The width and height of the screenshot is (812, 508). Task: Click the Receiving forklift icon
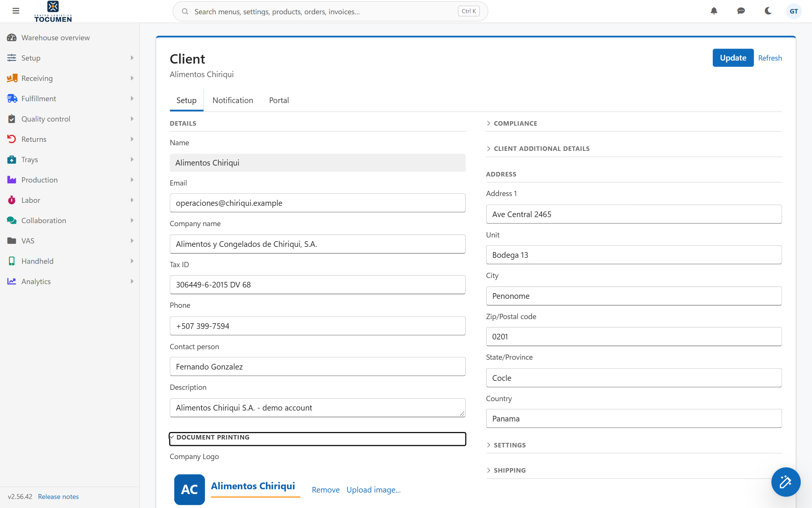[x=12, y=78]
